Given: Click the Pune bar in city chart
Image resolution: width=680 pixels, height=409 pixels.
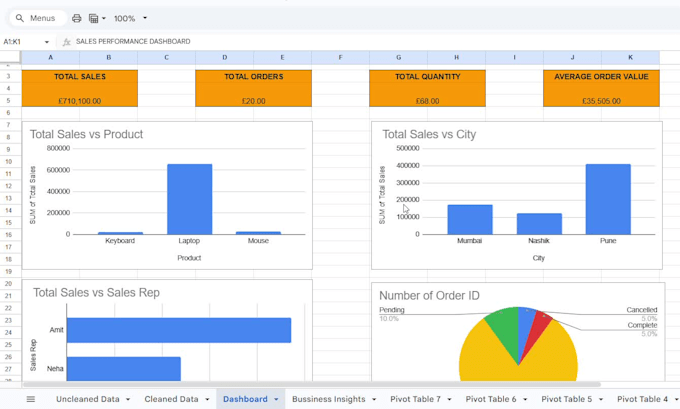Looking at the screenshot, I should pyautogui.click(x=608, y=199).
